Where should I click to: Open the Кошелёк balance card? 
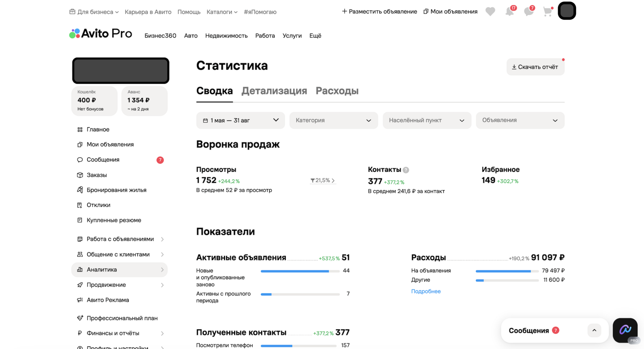point(94,100)
